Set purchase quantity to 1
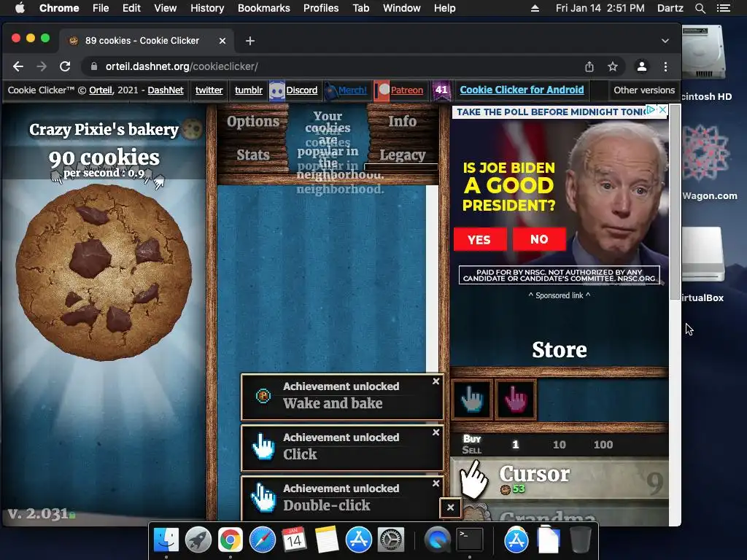 point(515,444)
